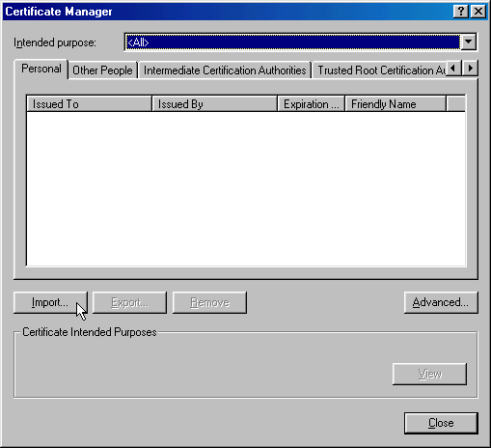
Task: Close the Certificate Manager with the X icon
Action: click(478, 12)
